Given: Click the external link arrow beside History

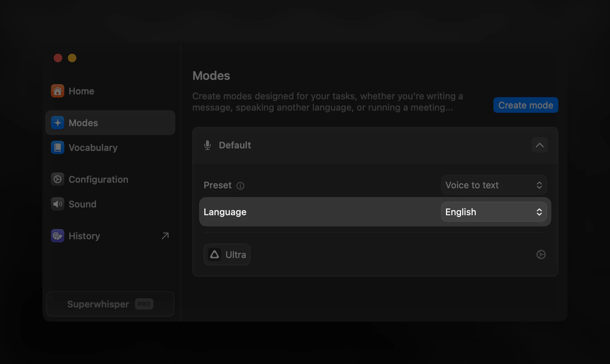Looking at the screenshot, I should click(x=165, y=235).
